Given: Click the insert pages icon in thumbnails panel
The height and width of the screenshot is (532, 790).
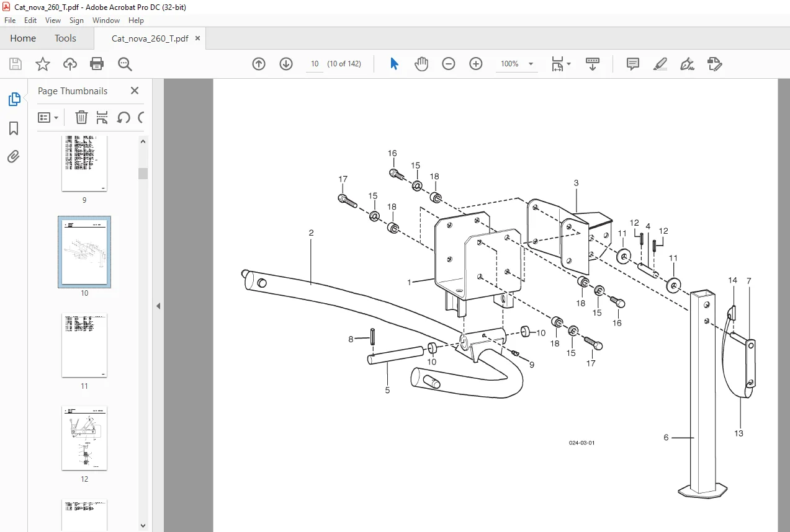Looking at the screenshot, I should coord(102,117).
